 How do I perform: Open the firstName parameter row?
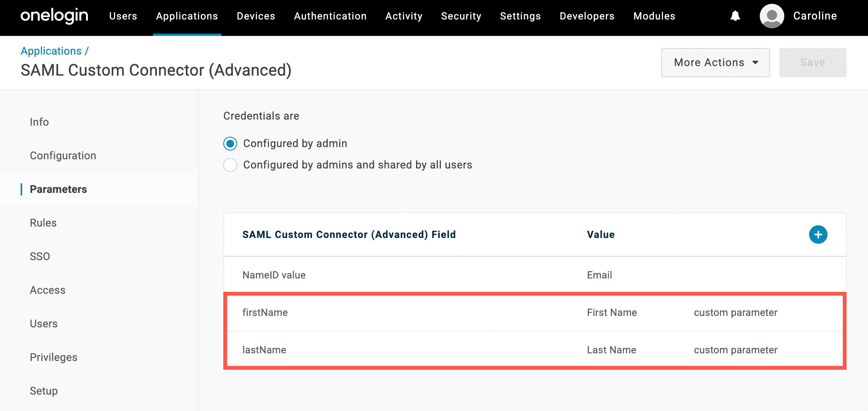pos(265,312)
